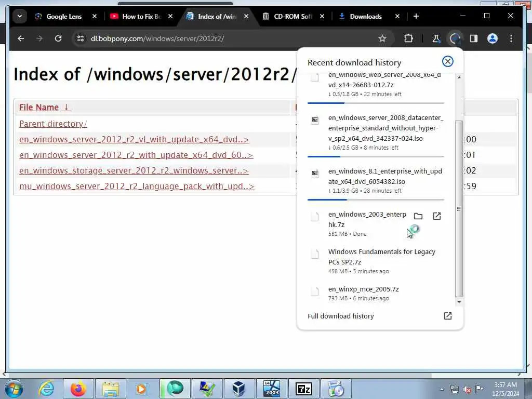Select the en_winxp_mce_2005.7z download entry
This screenshot has height=399, width=532.
click(x=376, y=294)
